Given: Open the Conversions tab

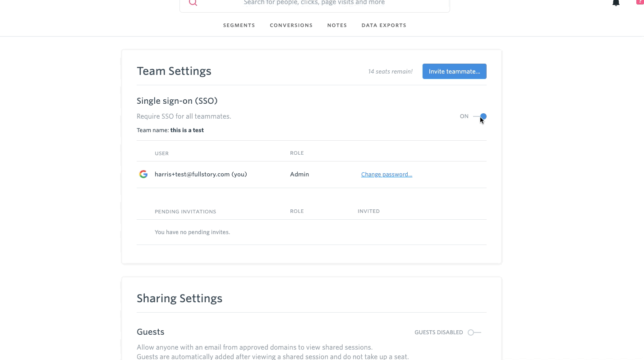Looking at the screenshot, I should 291,25.
